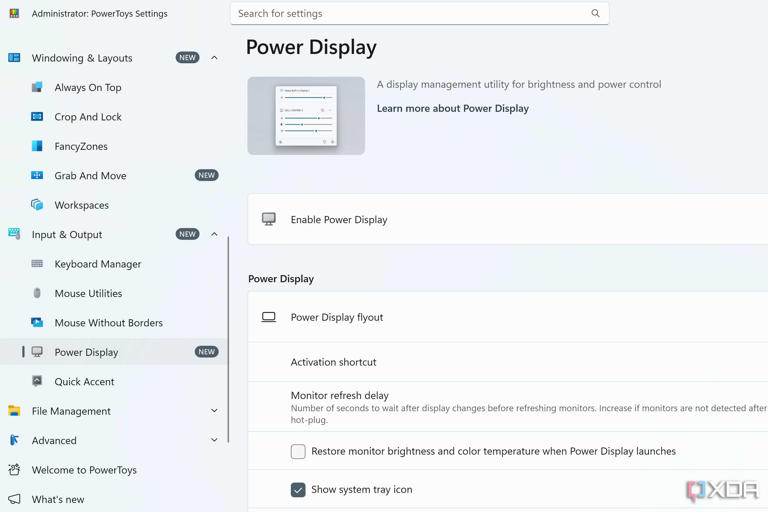Click the Workspaces icon
This screenshot has width=768, height=512.
(37, 205)
